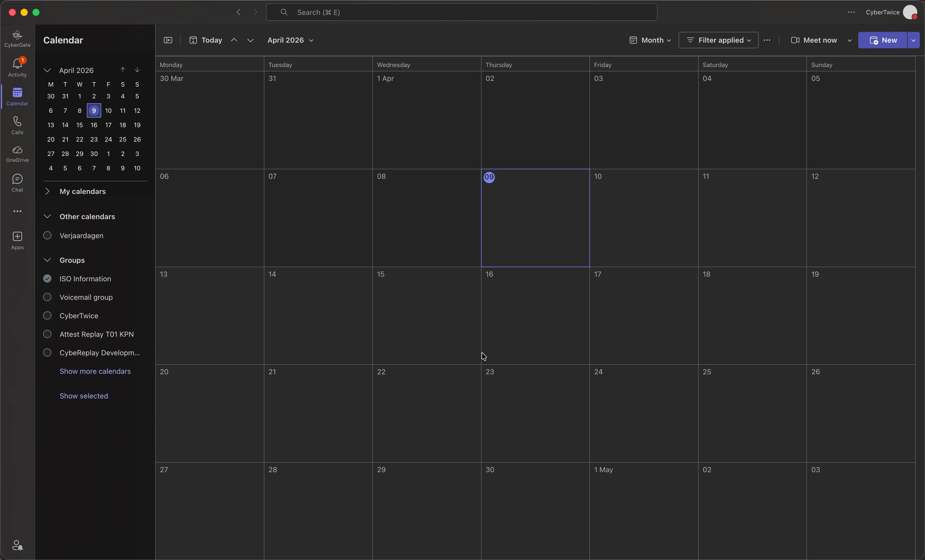Open settings and more ellipsis near profile
The width and height of the screenshot is (925, 560).
[x=852, y=12]
